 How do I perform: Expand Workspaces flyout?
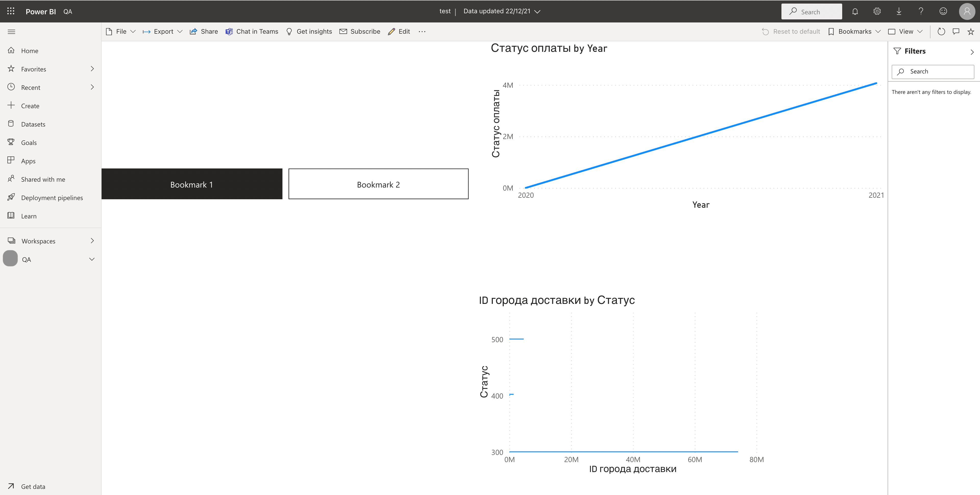click(92, 241)
